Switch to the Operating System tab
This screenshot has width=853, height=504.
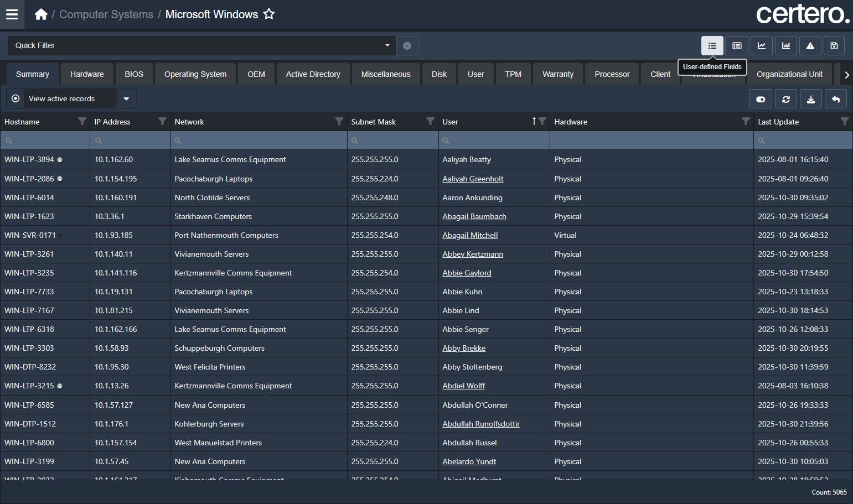tap(195, 74)
